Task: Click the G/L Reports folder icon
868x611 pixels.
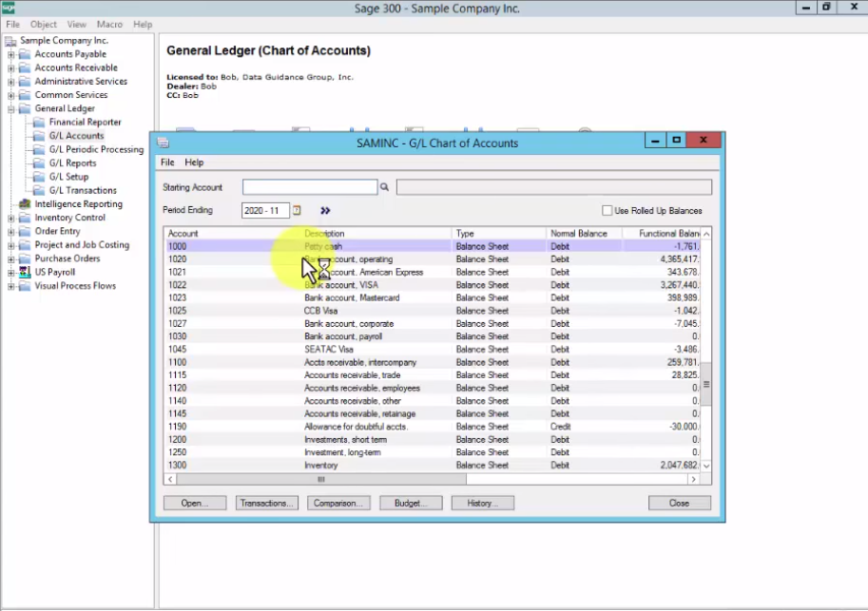Action: [40, 163]
